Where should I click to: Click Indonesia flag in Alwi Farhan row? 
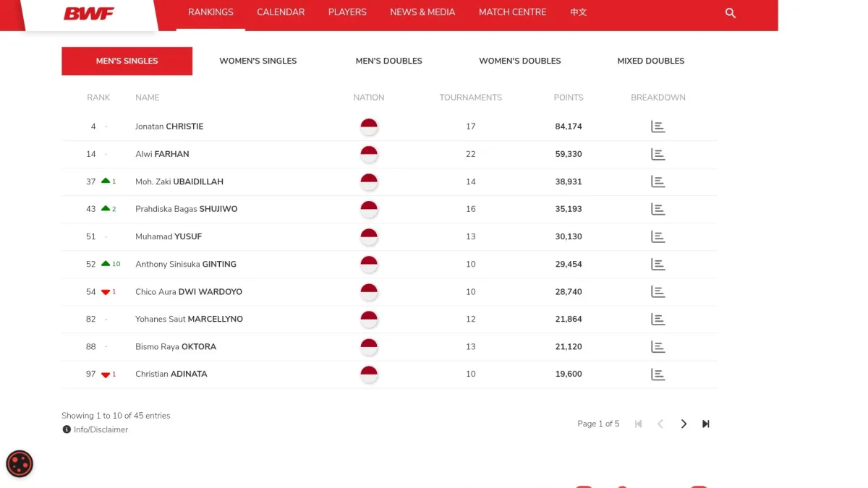point(369,154)
